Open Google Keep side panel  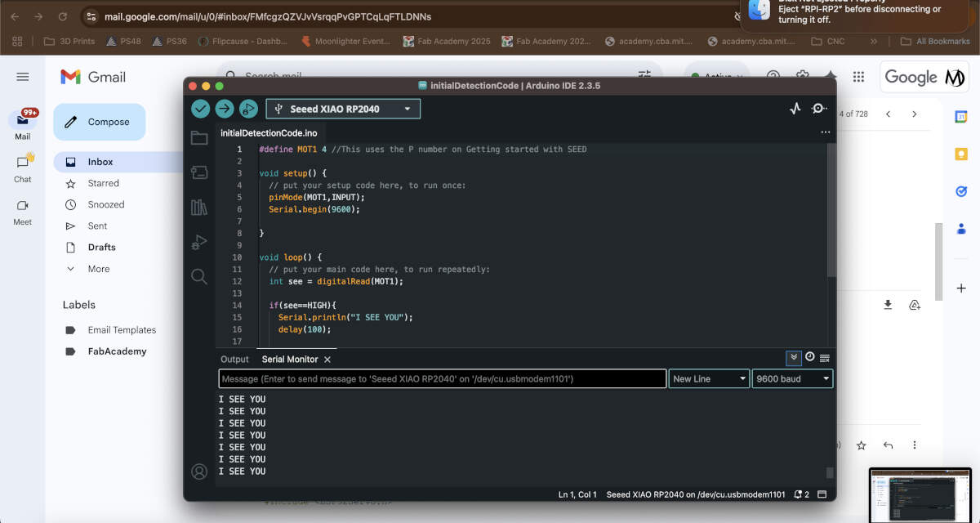(x=961, y=154)
